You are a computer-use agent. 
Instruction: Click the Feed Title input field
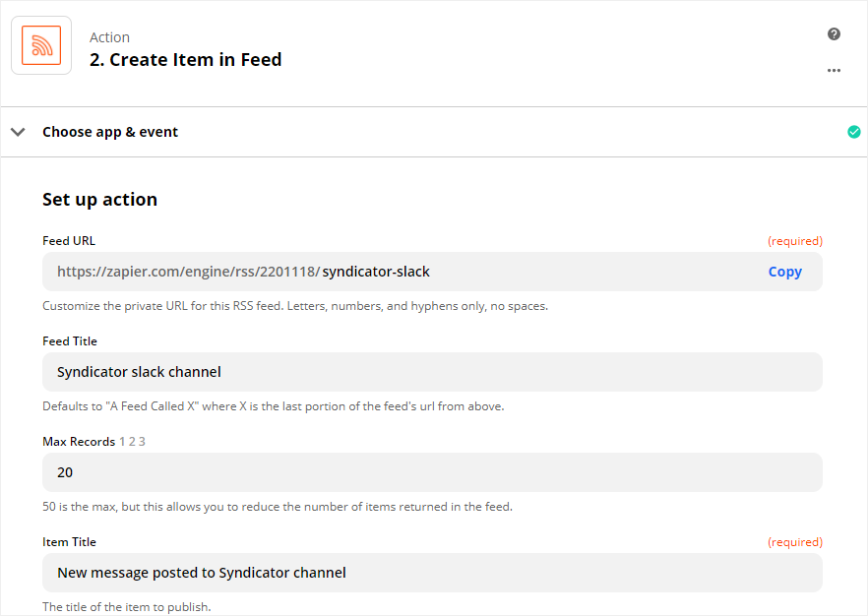[432, 372]
